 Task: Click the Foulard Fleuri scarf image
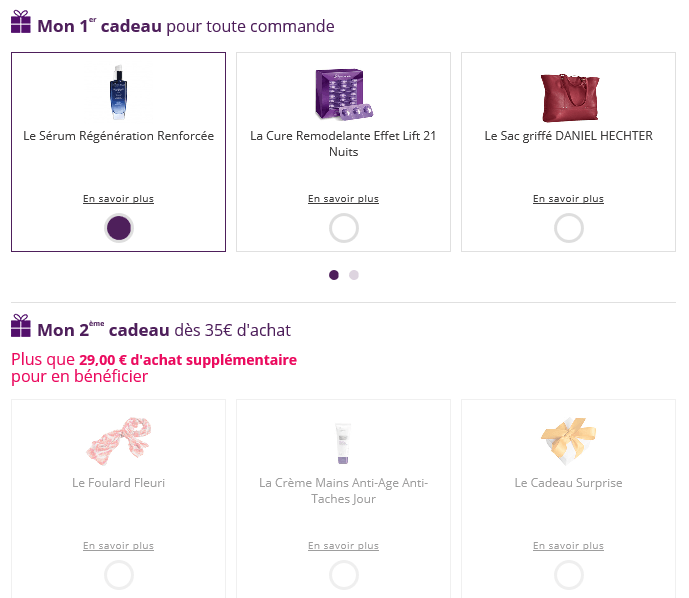click(x=119, y=441)
